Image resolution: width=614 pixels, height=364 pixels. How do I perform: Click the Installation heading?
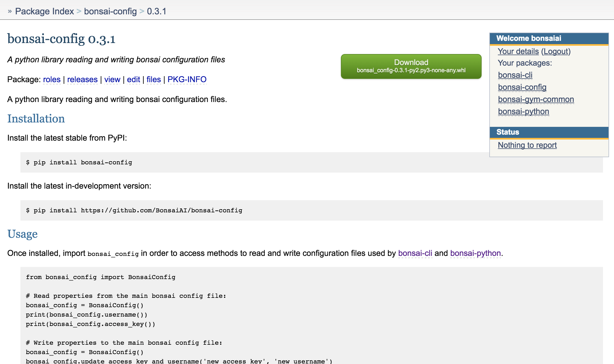36,119
